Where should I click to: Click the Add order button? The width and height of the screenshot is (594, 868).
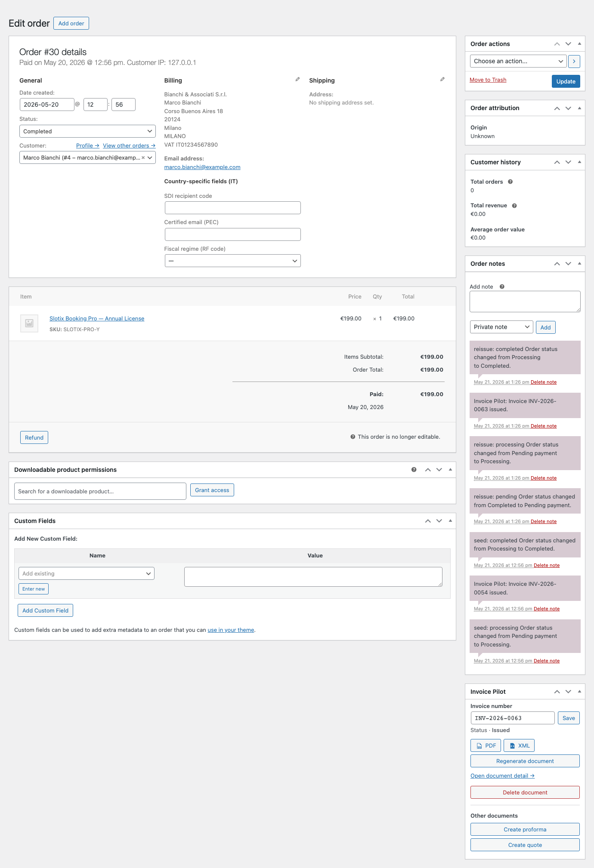[x=71, y=23]
